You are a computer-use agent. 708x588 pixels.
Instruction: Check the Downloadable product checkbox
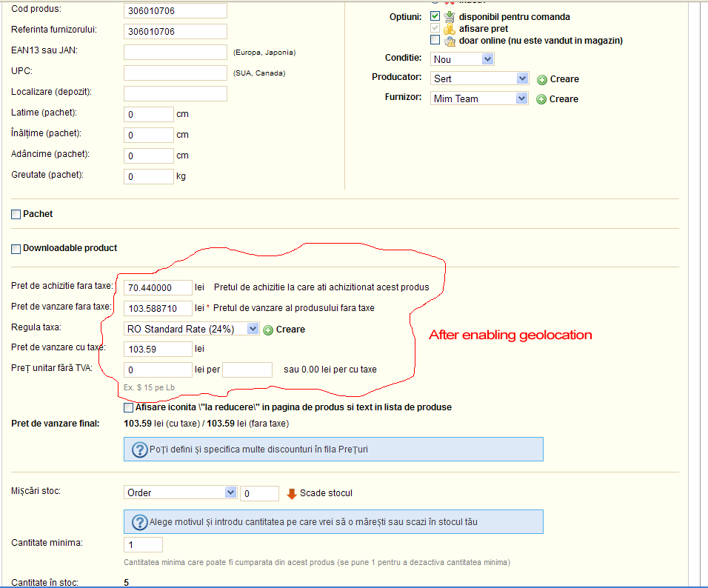(x=16, y=249)
